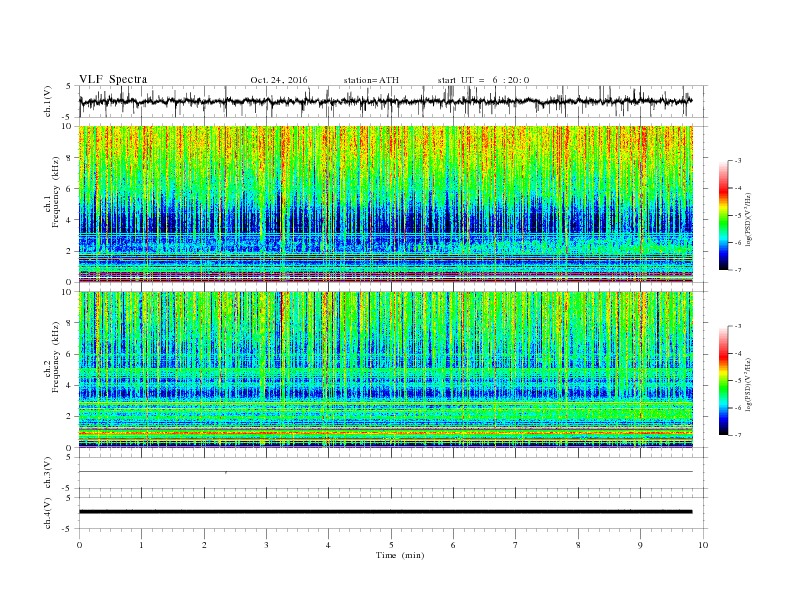The width and height of the screenshot is (792, 612).
Task: Click the "5" volt tick of ch.3(V) axis
Action: tap(69, 457)
